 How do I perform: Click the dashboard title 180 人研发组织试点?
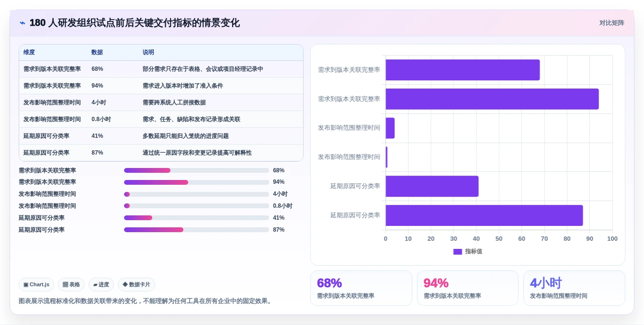[x=135, y=23]
